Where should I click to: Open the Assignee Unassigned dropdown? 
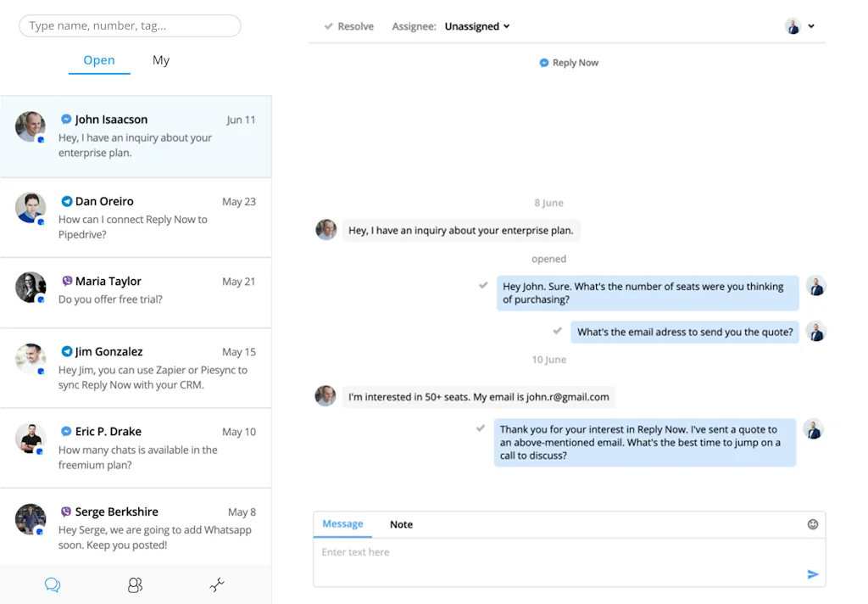click(x=471, y=26)
